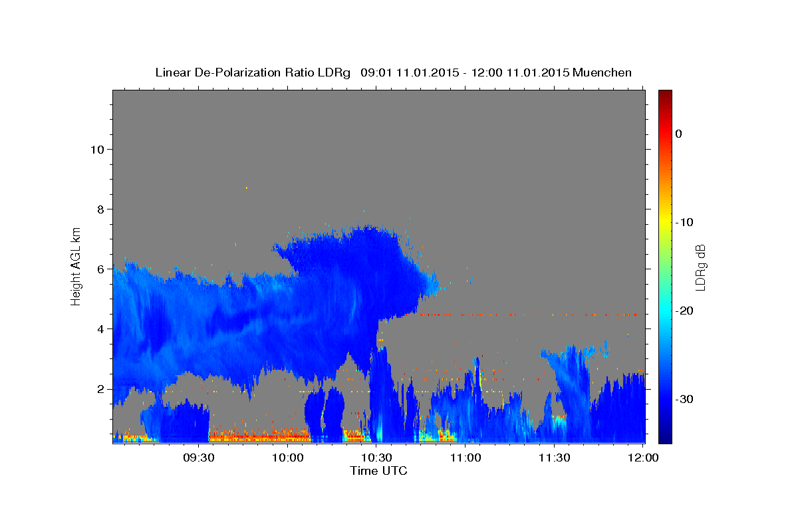Click the 10:30 time tick label
798x532 pixels.
376,458
